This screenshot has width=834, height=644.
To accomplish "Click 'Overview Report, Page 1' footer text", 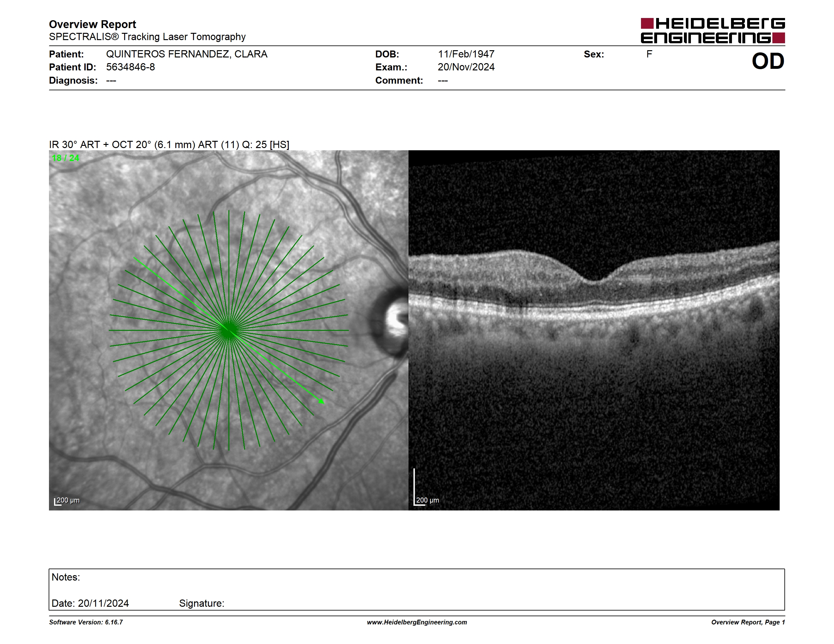I will pyautogui.click(x=748, y=622).
